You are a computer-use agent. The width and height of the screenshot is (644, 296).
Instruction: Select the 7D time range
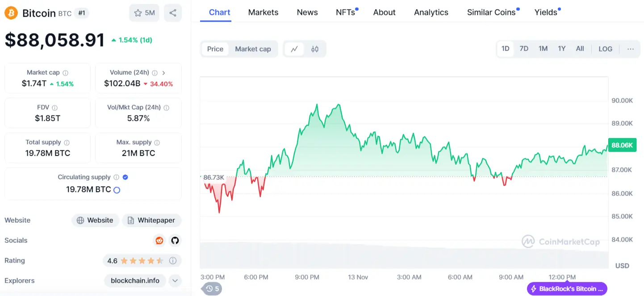point(524,49)
